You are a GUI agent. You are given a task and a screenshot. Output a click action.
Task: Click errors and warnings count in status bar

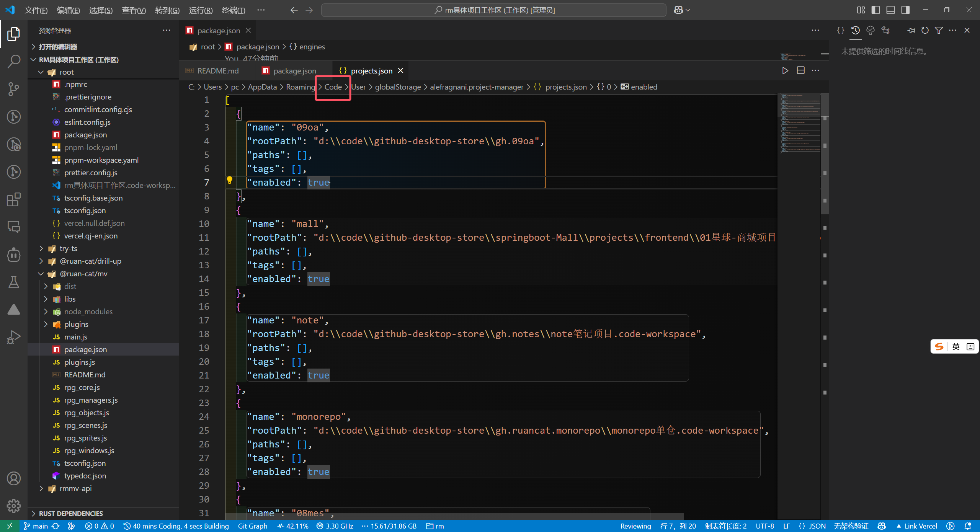100,526
